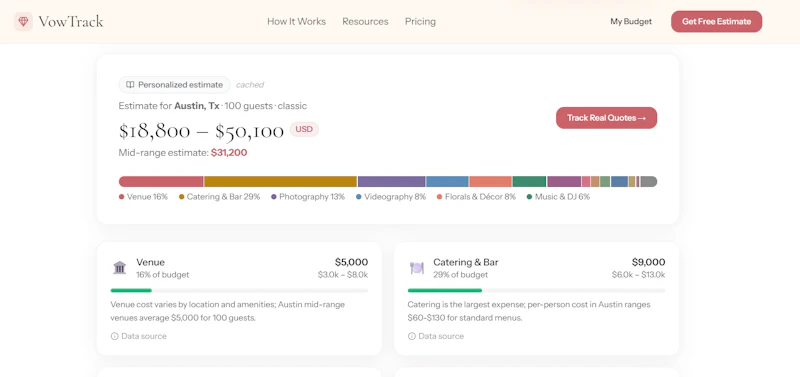The height and width of the screenshot is (377, 800).
Task: Click the Venue card title
Action: [151, 262]
